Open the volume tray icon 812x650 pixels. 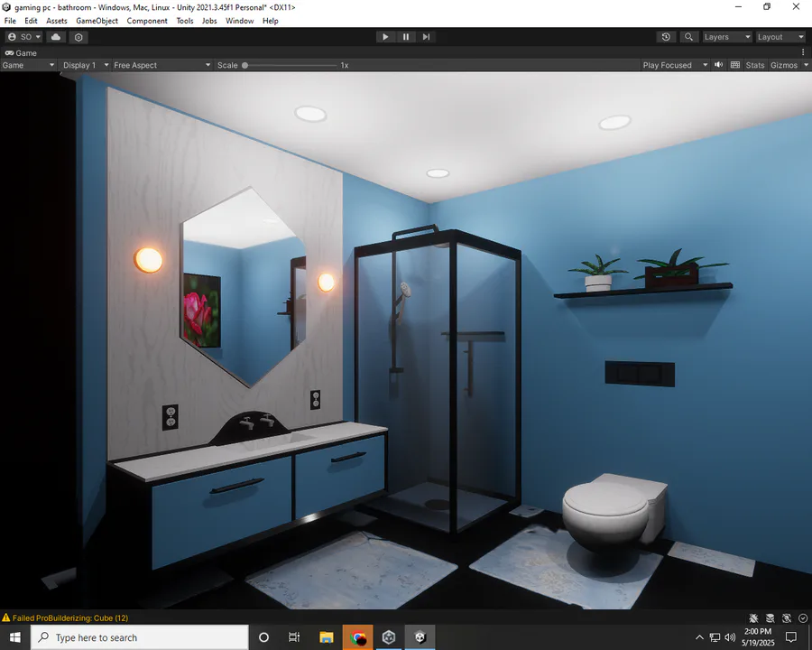click(730, 637)
